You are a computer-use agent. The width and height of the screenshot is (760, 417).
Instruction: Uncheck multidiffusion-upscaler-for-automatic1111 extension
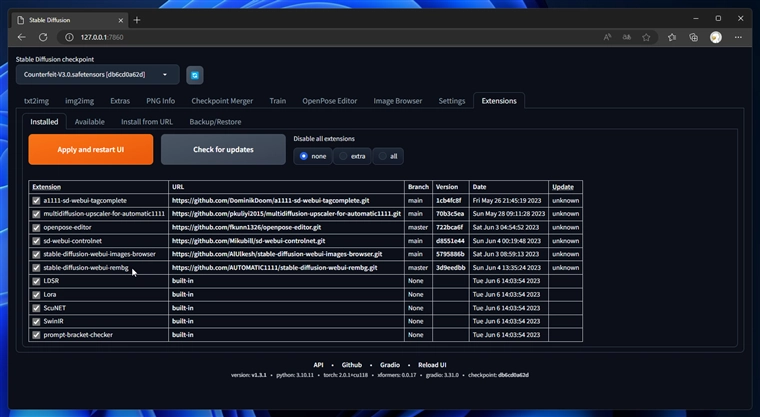pos(36,214)
